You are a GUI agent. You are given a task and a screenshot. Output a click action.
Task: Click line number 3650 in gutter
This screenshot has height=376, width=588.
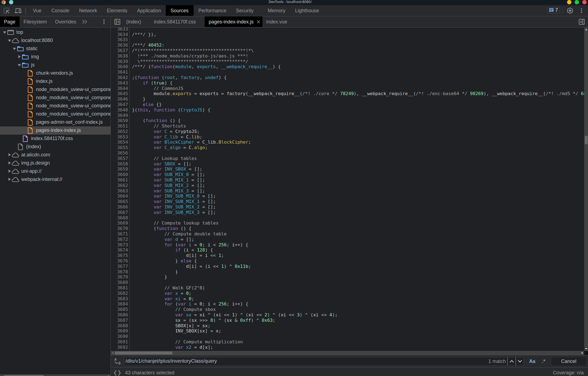(122, 120)
